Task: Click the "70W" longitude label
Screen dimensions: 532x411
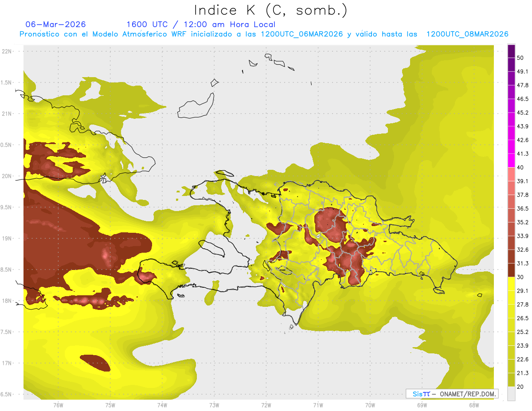Action: click(x=370, y=405)
